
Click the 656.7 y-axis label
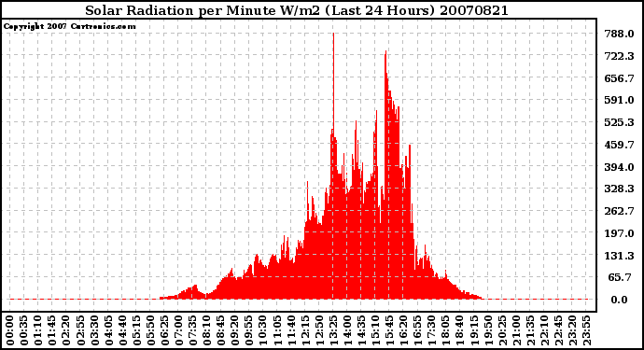(619, 78)
